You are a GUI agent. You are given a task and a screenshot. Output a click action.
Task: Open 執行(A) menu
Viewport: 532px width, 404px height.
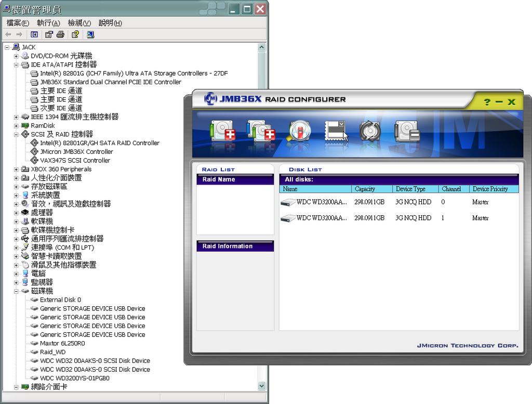tap(48, 23)
